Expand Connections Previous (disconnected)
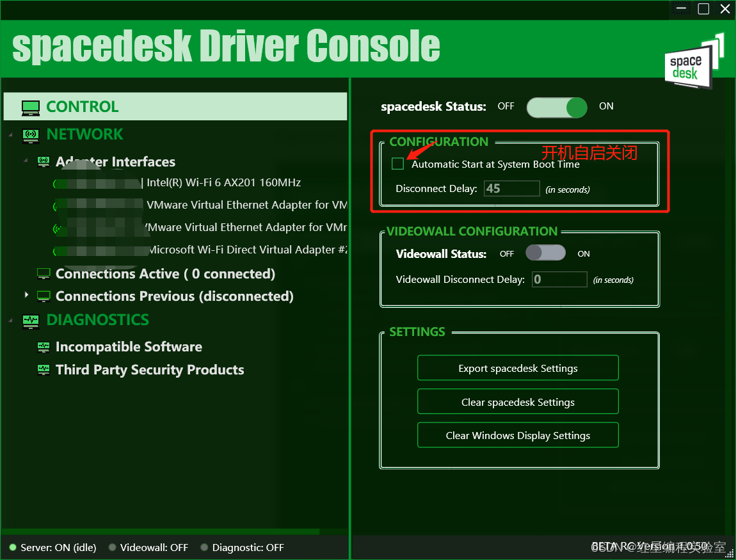736x560 pixels. [x=26, y=295]
